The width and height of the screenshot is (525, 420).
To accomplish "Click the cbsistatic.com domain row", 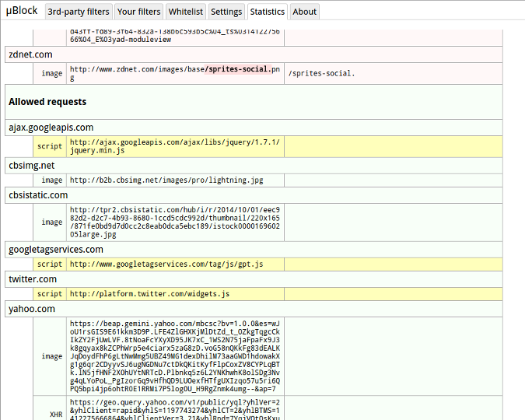I will coord(254,195).
